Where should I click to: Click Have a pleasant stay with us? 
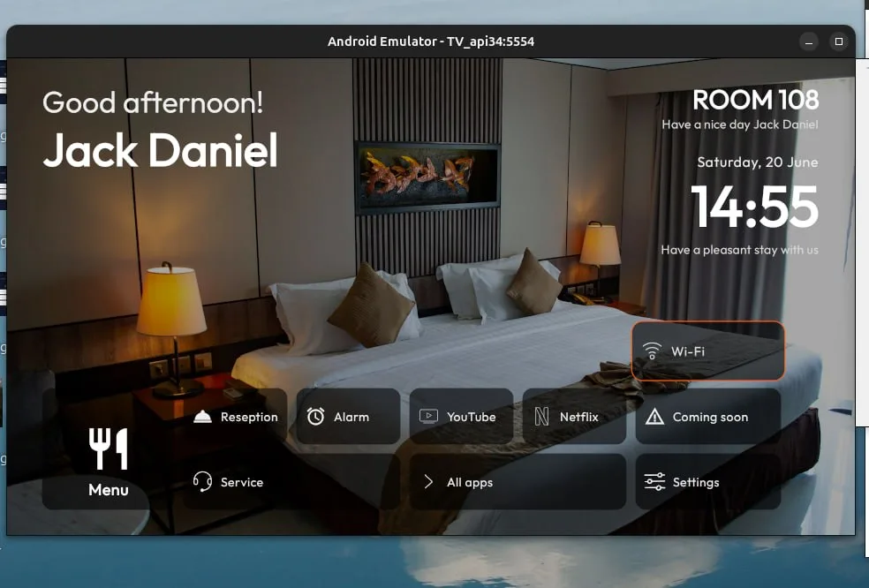tap(739, 250)
